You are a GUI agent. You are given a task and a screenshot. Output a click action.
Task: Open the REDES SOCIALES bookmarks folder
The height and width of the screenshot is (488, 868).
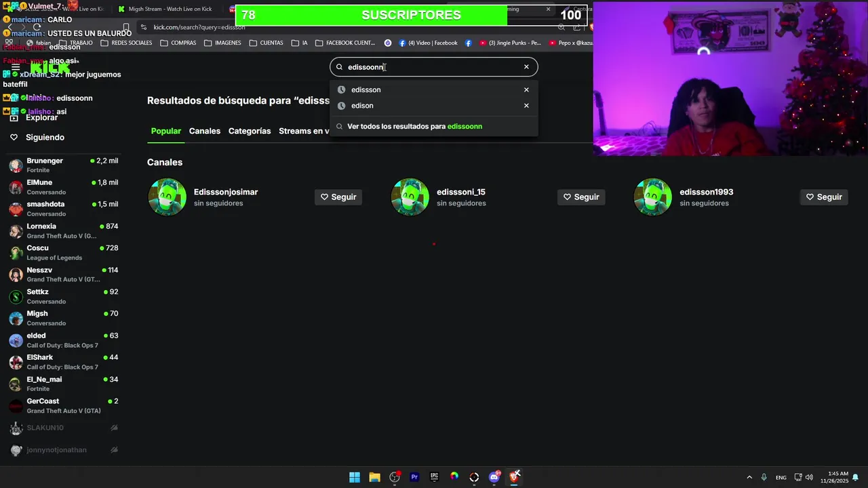coord(126,43)
